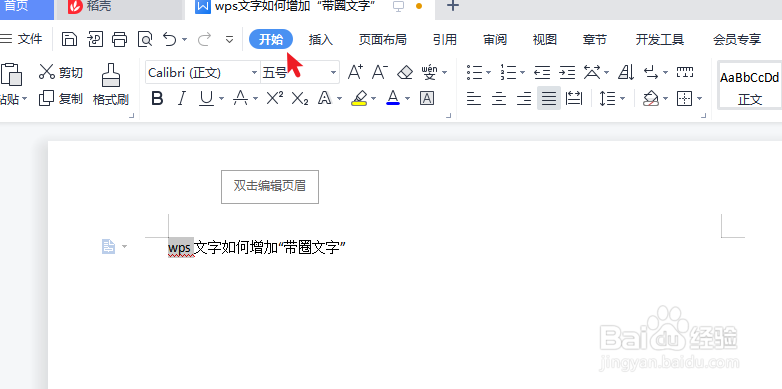The width and height of the screenshot is (782, 389).
Task: Open the 开始 (Home) tab
Action: (x=271, y=39)
